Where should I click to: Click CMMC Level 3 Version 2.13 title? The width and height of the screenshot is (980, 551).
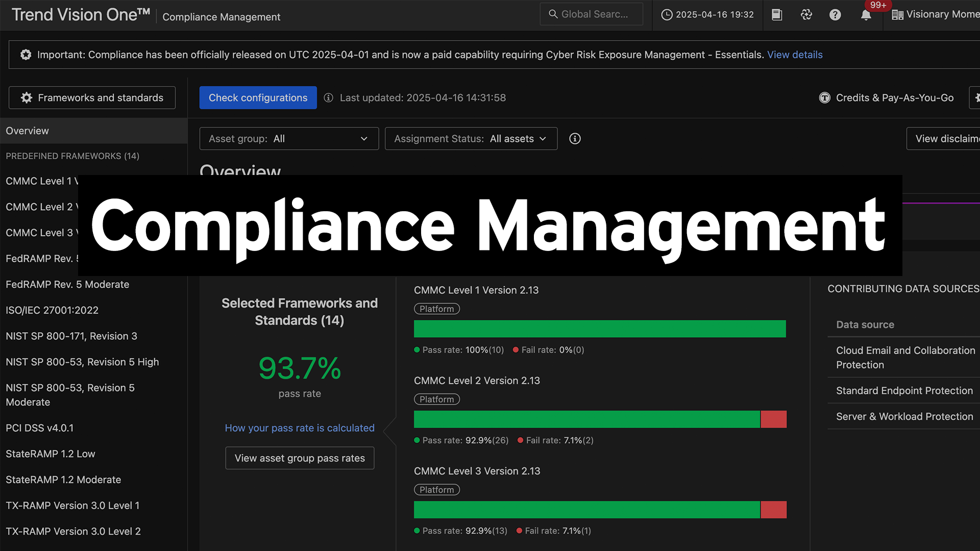click(x=477, y=471)
